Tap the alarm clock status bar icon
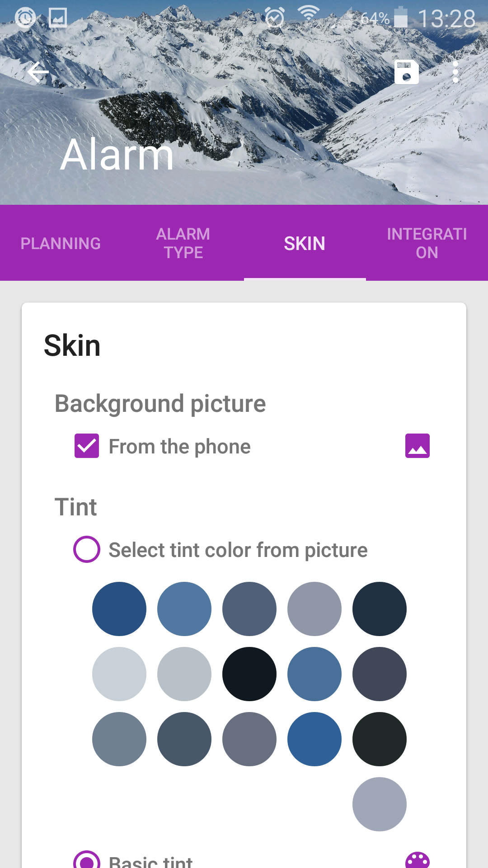Image resolution: width=488 pixels, height=868 pixels. tap(275, 18)
